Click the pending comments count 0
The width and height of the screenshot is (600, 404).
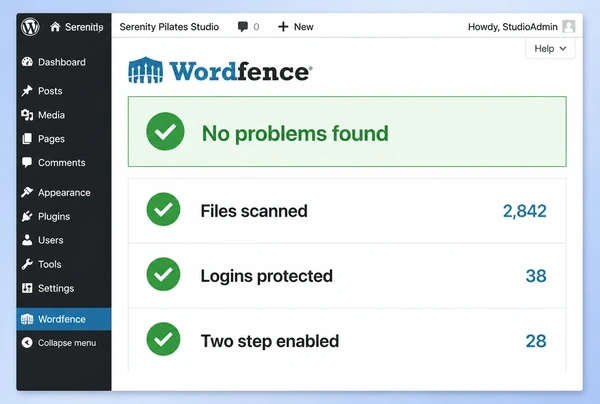[x=256, y=27]
